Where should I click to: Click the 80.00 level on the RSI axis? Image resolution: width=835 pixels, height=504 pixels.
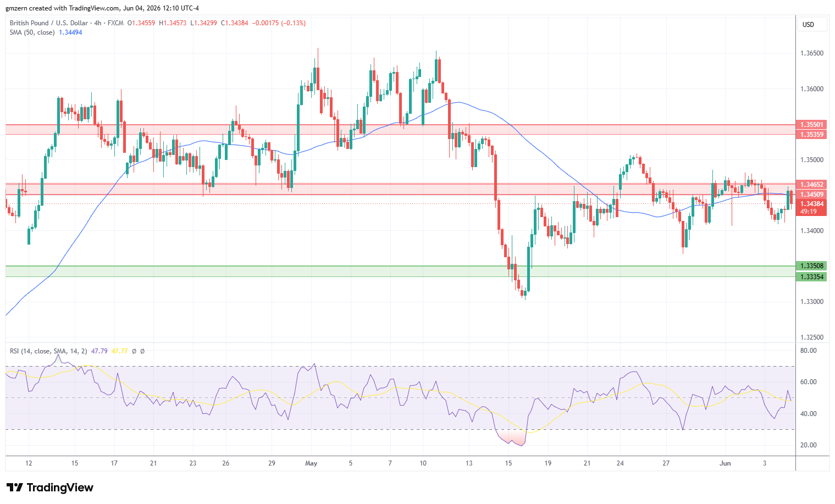pyautogui.click(x=809, y=351)
